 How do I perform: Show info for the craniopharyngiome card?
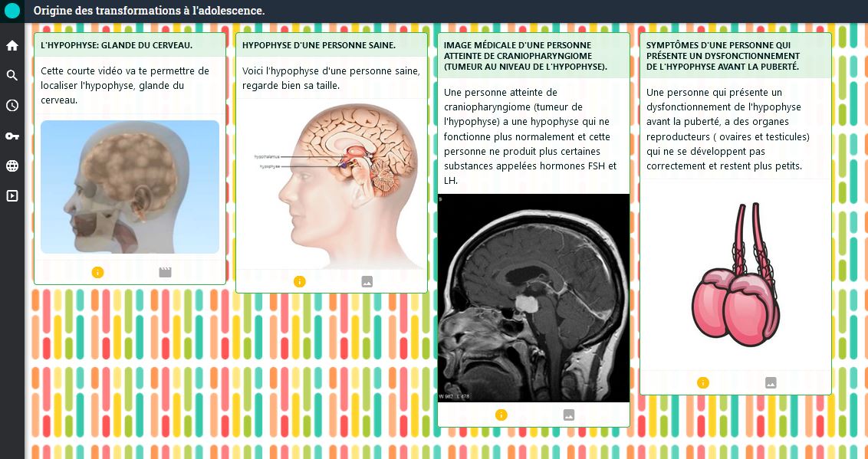click(x=501, y=415)
